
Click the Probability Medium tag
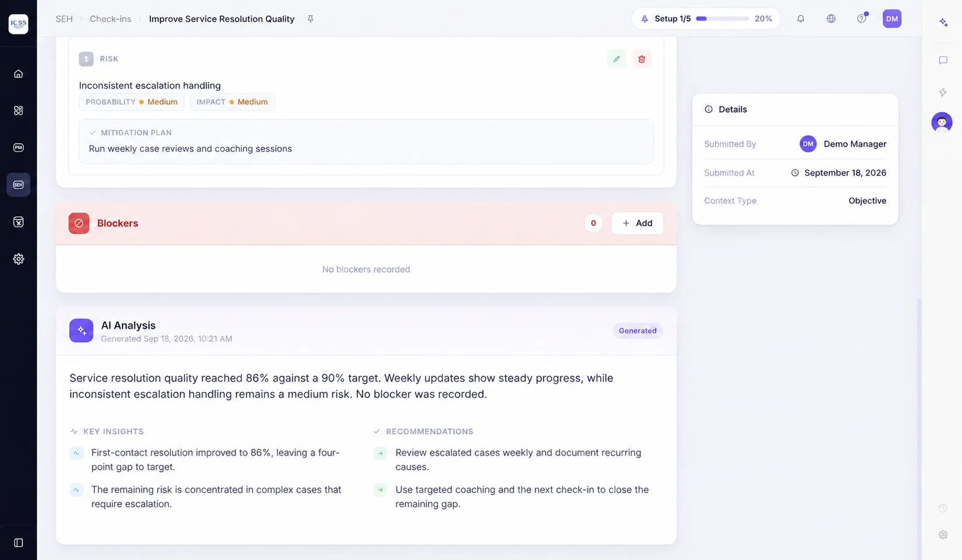(132, 102)
